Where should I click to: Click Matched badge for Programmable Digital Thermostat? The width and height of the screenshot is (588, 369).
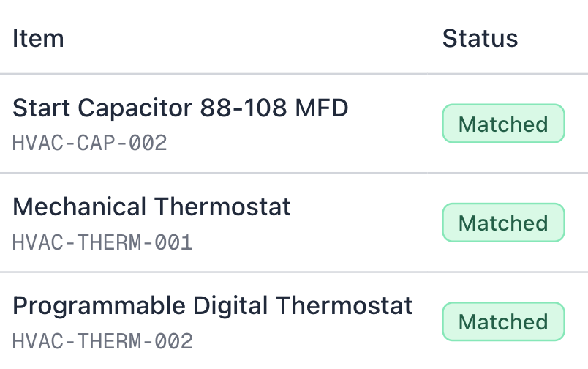(503, 321)
